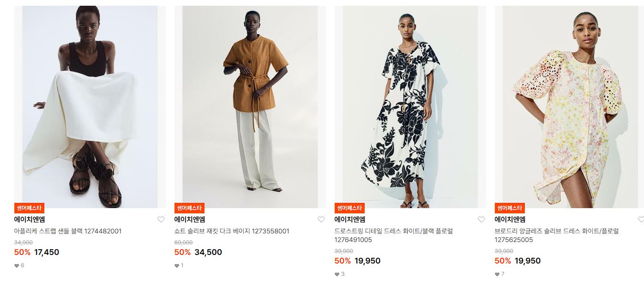Toggle wishlist heart for black floral dress
The image size is (644, 285).
pyautogui.click(x=481, y=220)
